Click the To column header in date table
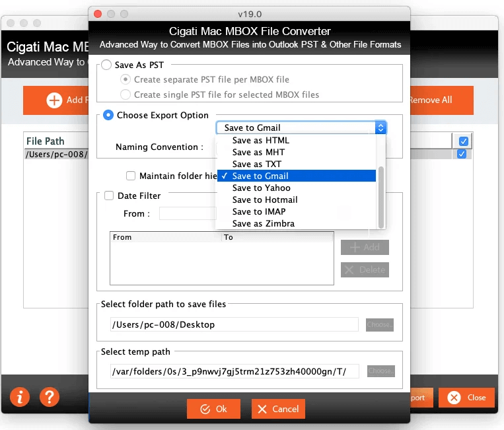Screen dimensions: 504x430 click(277, 237)
